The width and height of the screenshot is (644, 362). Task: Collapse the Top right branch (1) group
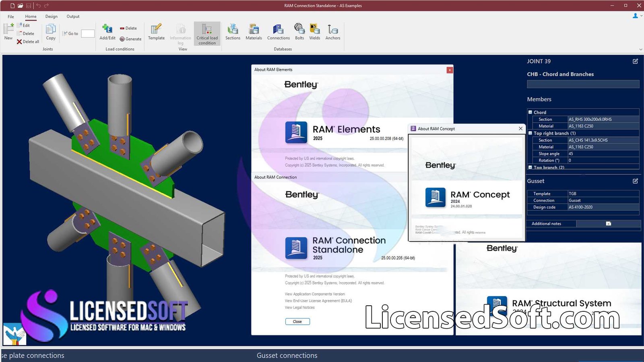click(x=530, y=133)
